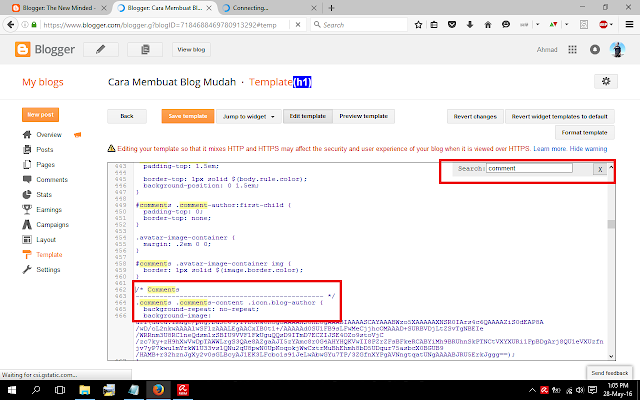Image resolution: width=640 pixels, height=400 pixels.
Task: Open Google apps grid icon
Action: [x=572, y=49]
